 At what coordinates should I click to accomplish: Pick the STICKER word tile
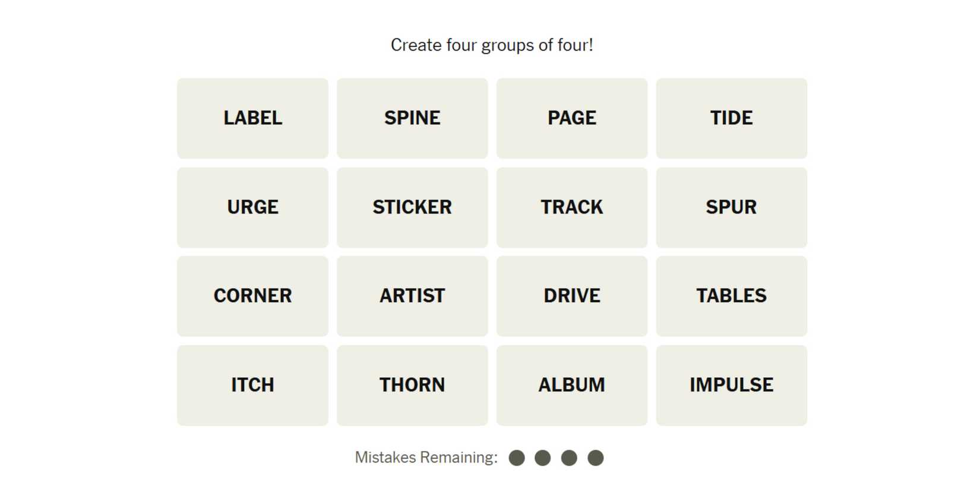click(412, 207)
